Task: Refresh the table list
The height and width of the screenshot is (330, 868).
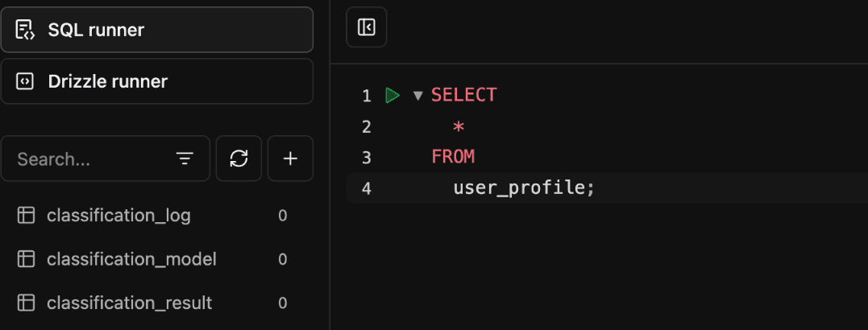Action: point(239,159)
